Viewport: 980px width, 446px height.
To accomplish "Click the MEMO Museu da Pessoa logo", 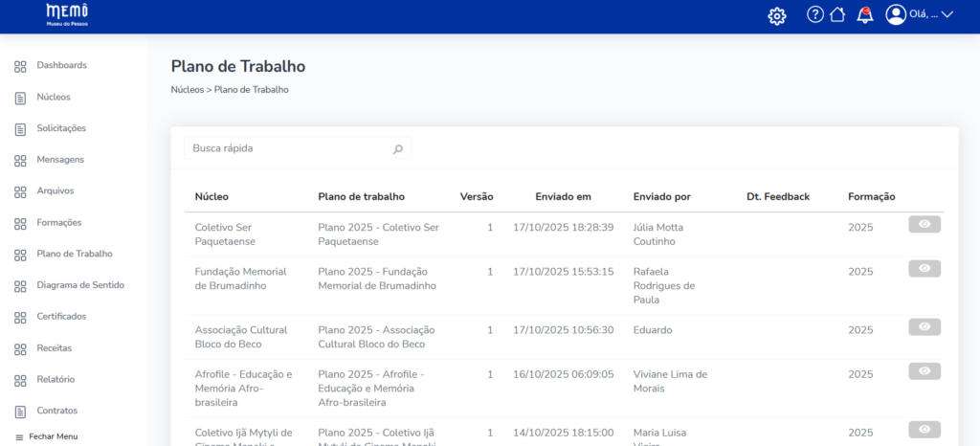I will coord(67,14).
